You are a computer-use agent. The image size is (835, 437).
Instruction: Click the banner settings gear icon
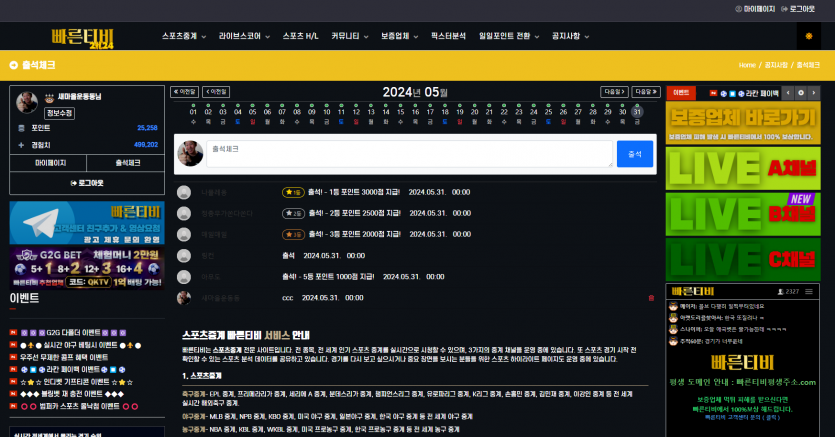point(801,93)
